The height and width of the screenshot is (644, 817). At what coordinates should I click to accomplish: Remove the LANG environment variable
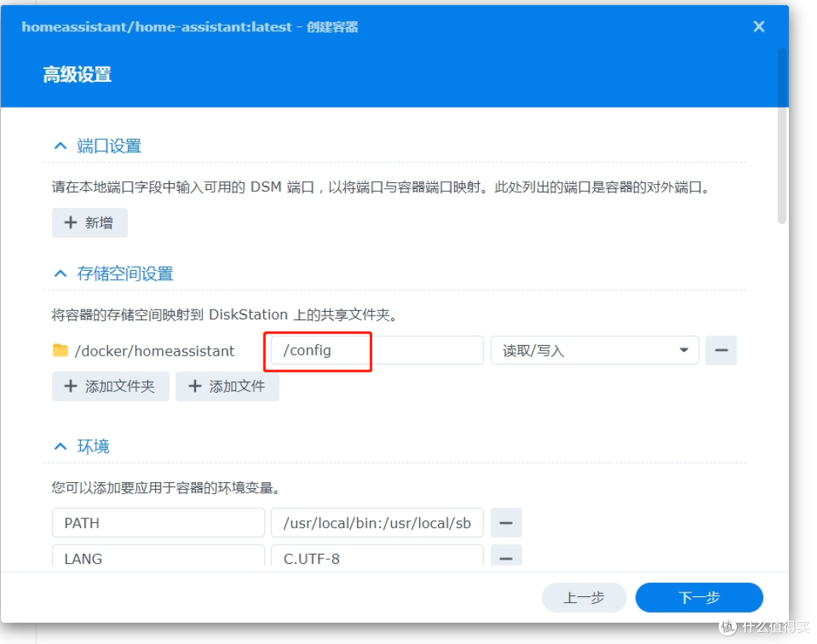coord(506,557)
